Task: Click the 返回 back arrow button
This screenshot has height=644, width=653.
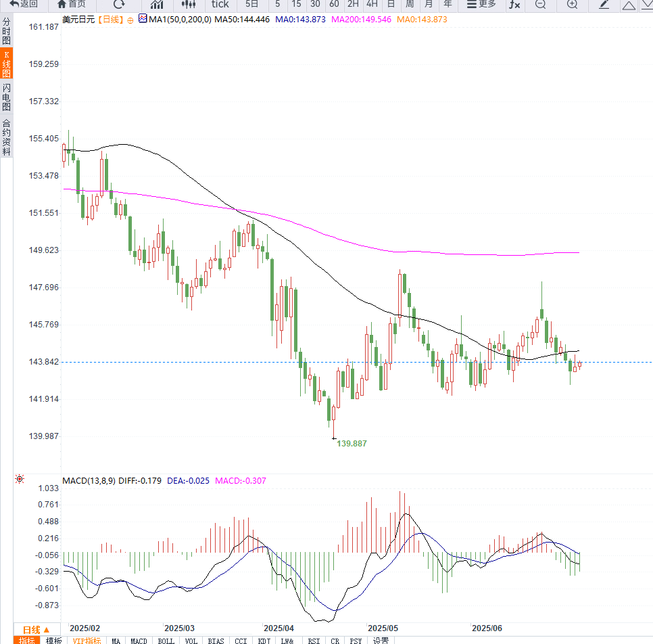Action: [24, 4]
